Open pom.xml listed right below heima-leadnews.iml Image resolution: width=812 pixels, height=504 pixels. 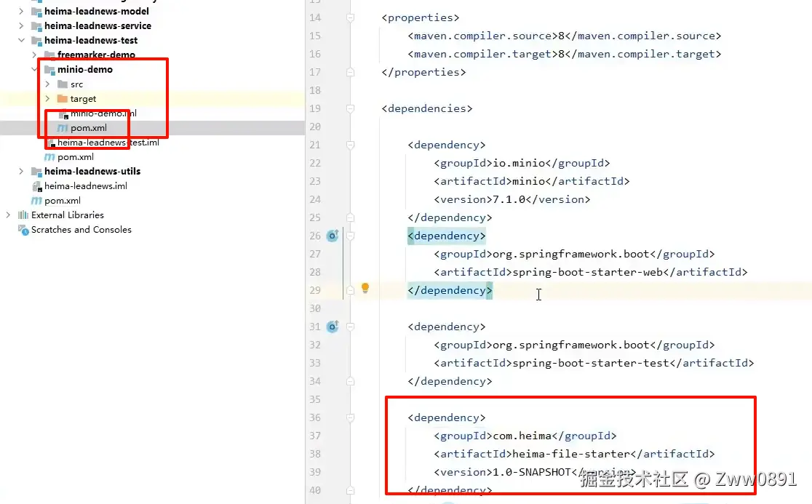click(62, 200)
